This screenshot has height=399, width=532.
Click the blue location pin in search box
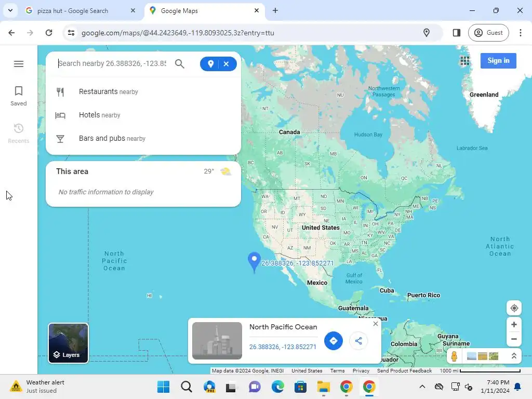(210, 64)
